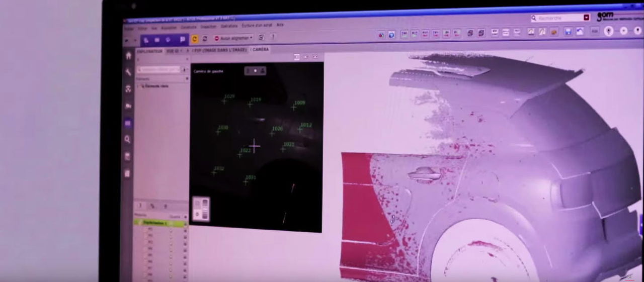Image resolution: width=644 pixels, height=282 pixels.
Task: Click the first camera view layout button
Action: click(x=296, y=57)
